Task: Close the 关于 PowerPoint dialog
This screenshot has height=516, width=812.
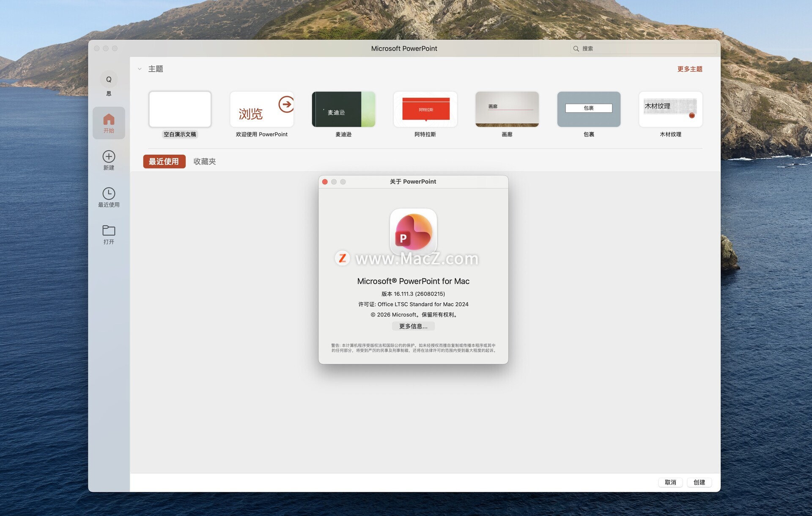Action: click(325, 182)
